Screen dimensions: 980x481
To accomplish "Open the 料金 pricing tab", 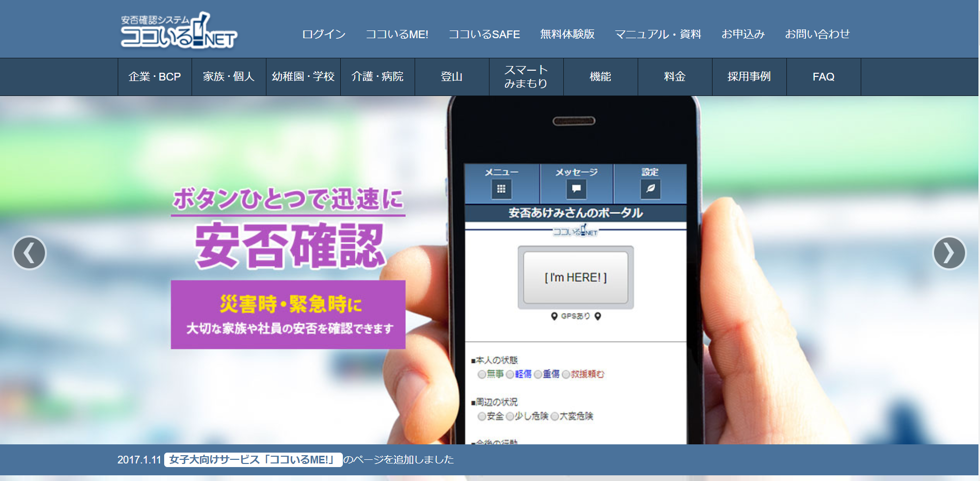I will 675,76.
